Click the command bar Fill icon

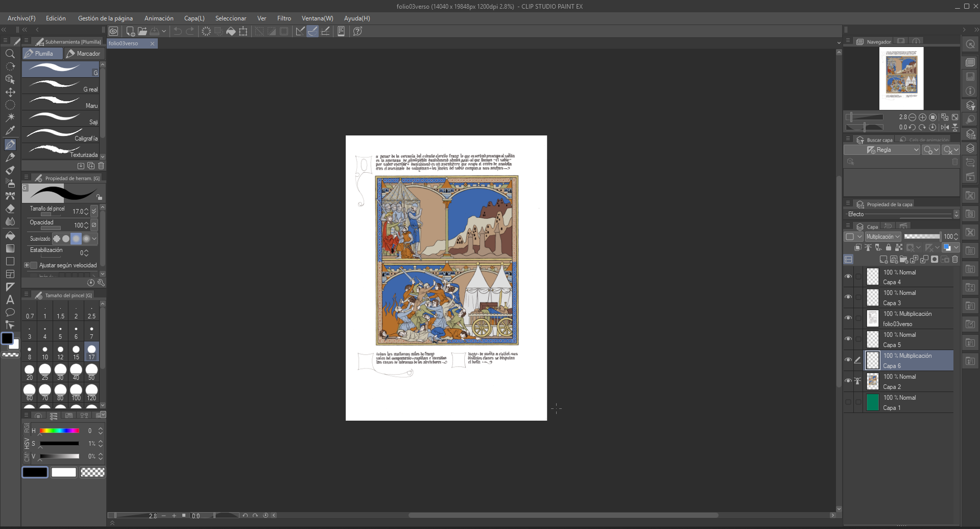coord(231,31)
